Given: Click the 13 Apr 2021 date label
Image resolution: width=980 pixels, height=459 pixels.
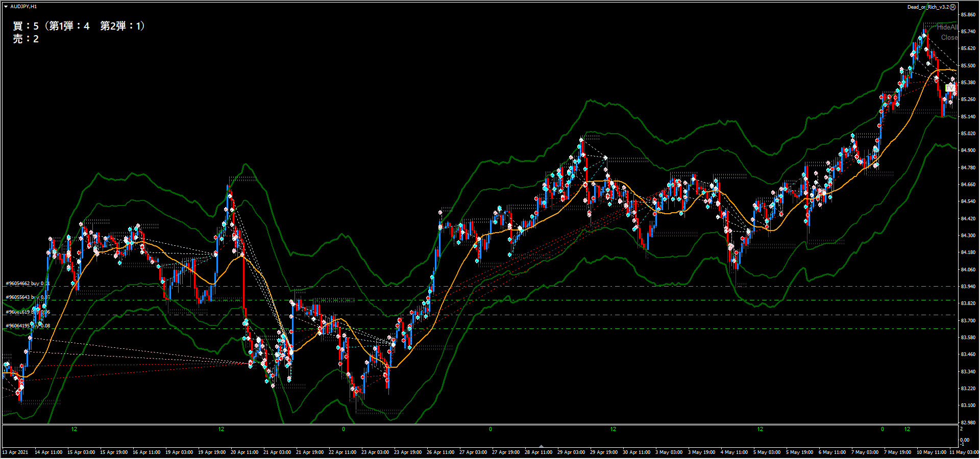Looking at the screenshot, I should [15, 452].
